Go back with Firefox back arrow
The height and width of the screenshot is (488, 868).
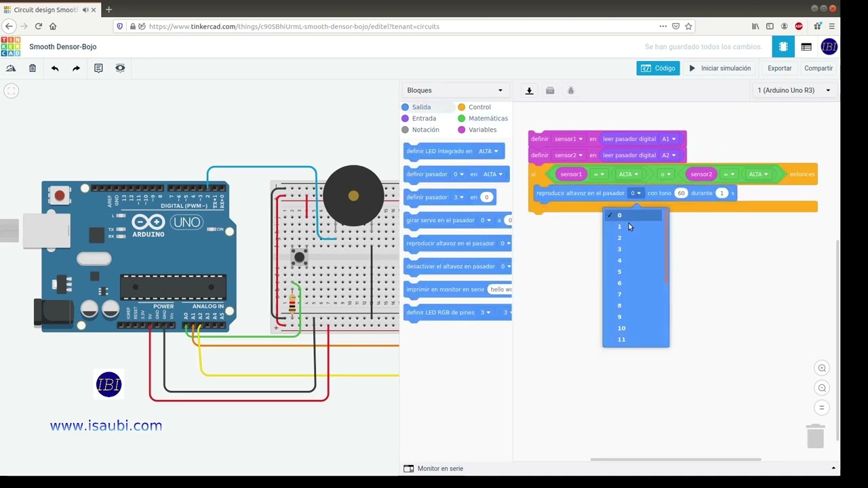tap(9, 26)
